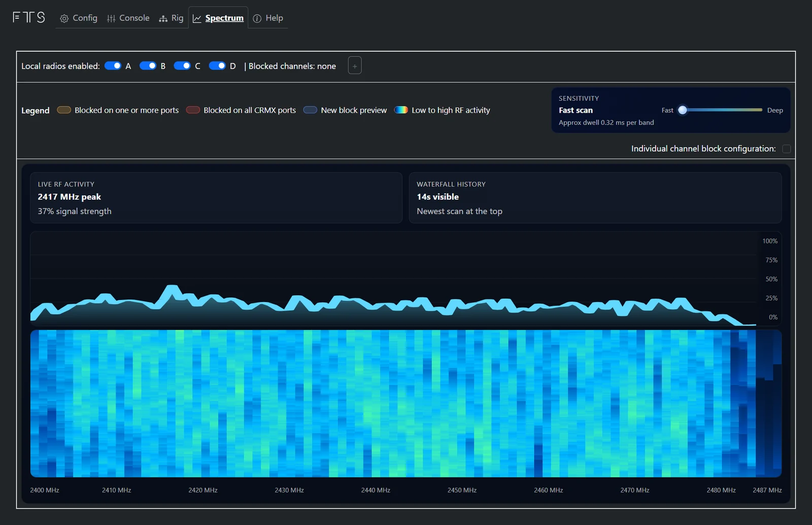
Task: Click the Spectrum chart icon
Action: pos(197,18)
